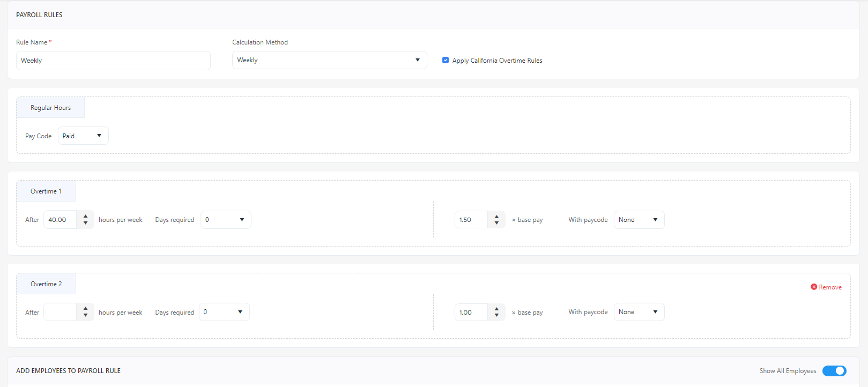Uncheck Apply California Overtime Rules checkbox
This screenshot has height=387, width=868.
click(446, 60)
